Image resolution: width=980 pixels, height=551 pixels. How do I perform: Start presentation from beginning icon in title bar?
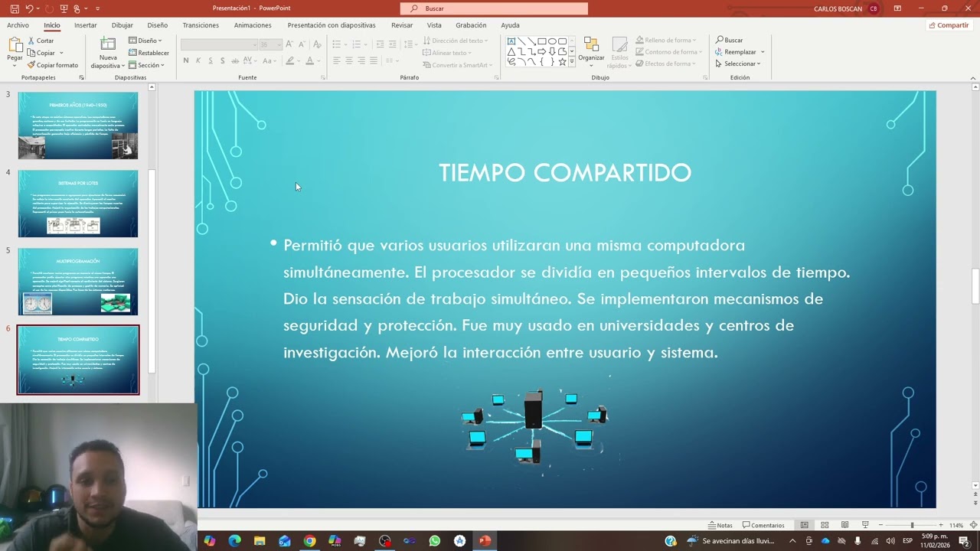click(x=64, y=8)
